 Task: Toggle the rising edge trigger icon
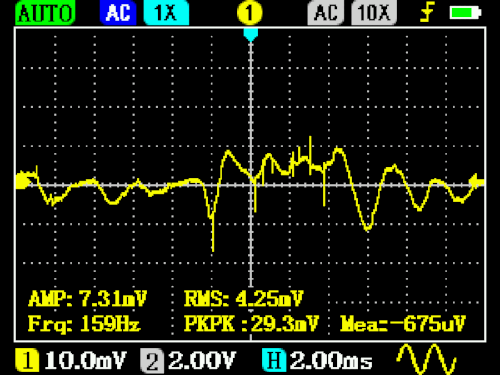point(427,12)
